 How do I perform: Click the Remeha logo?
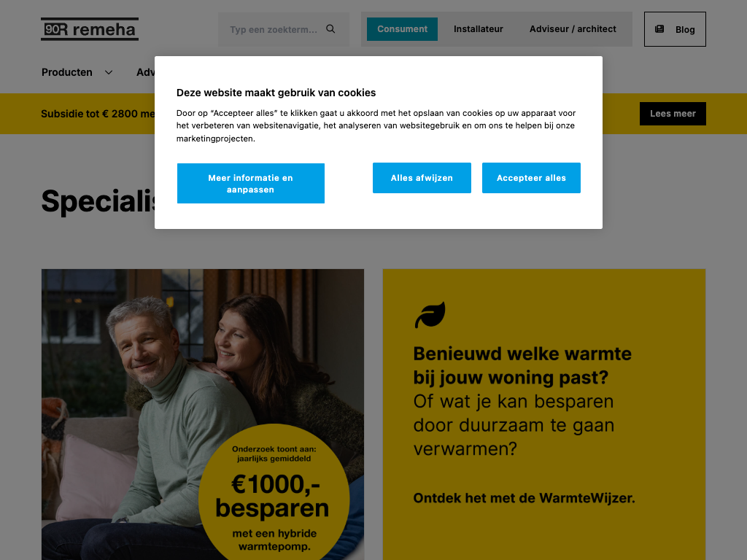(x=90, y=29)
